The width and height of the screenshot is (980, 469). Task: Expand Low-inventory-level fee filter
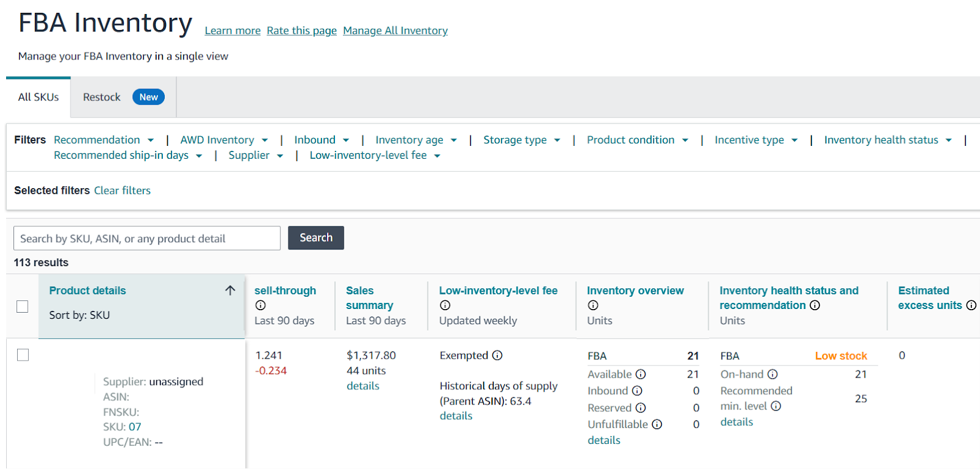pos(375,156)
